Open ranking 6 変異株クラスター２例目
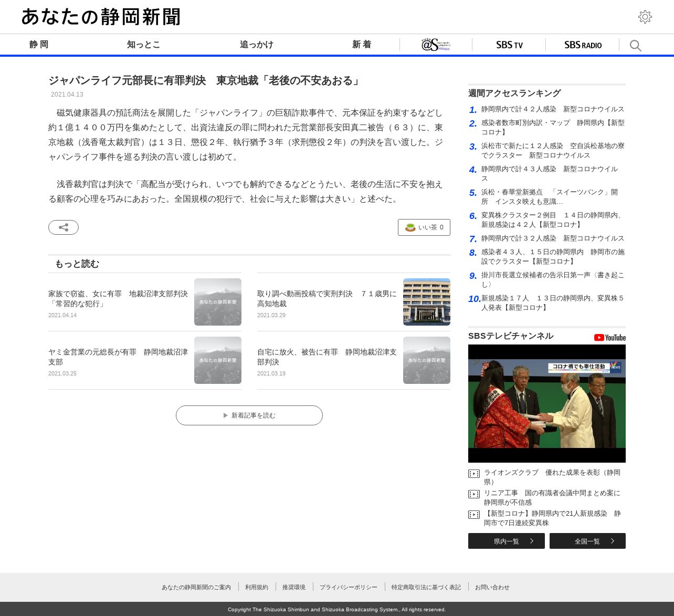 tap(553, 220)
